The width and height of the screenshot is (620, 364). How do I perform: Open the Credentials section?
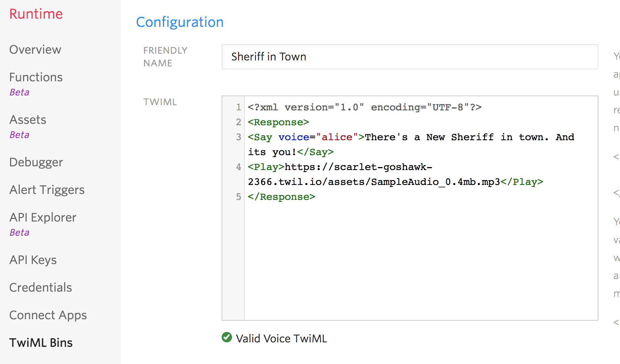coord(40,288)
